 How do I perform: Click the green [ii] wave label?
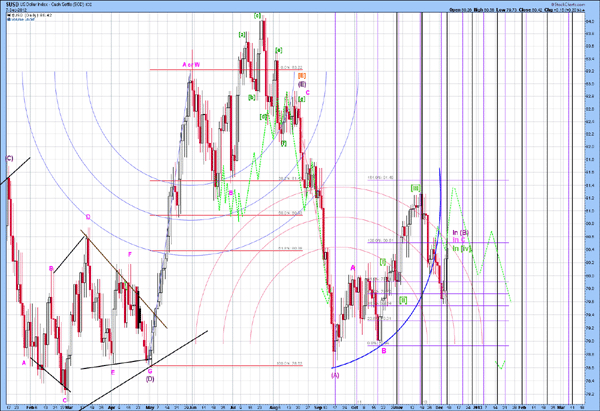(x=403, y=300)
